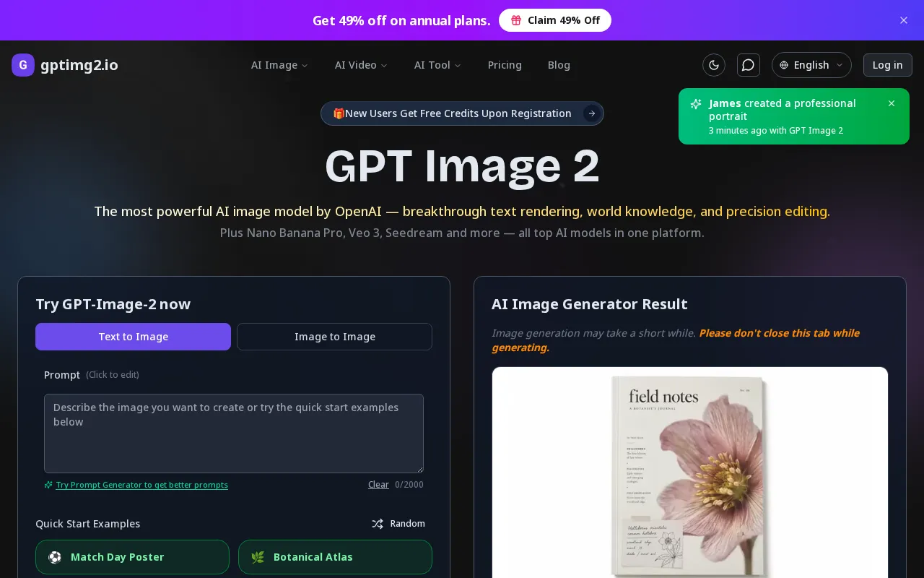Toggle dark mode with the moon icon
This screenshot has height=578, width=924.
714,65
